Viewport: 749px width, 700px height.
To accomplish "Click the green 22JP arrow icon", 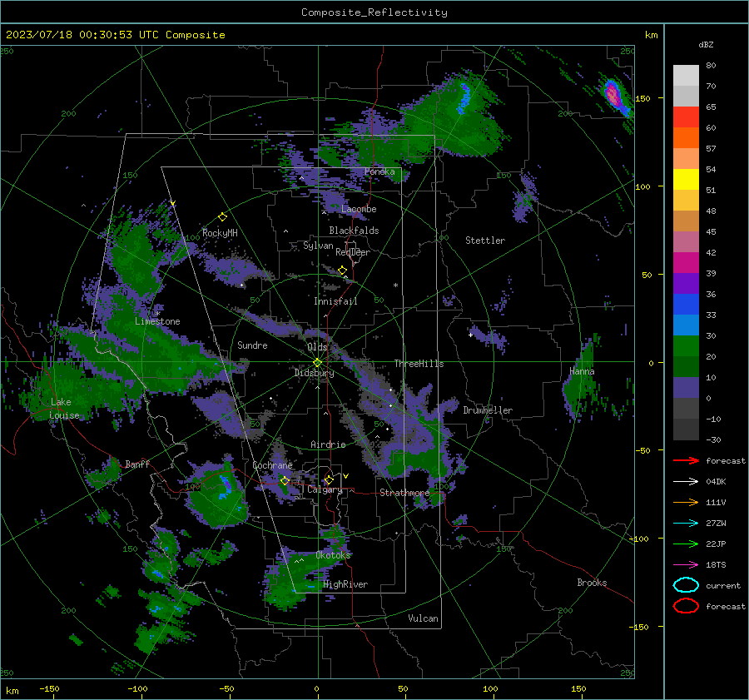I will point(686,544).
